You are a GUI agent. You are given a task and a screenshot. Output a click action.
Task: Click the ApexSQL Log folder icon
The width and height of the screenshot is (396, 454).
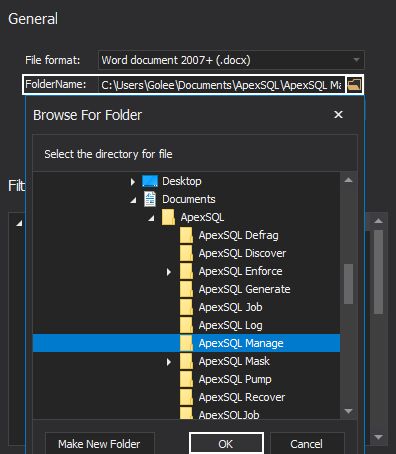pyautogui.click(x=186, y=325)
